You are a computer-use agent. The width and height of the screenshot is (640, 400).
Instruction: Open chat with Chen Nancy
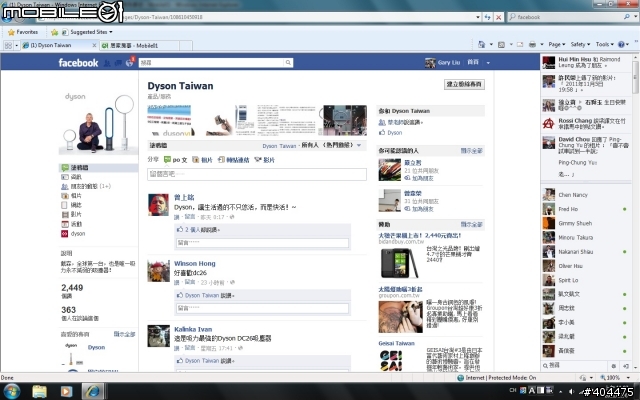(585, 195)
